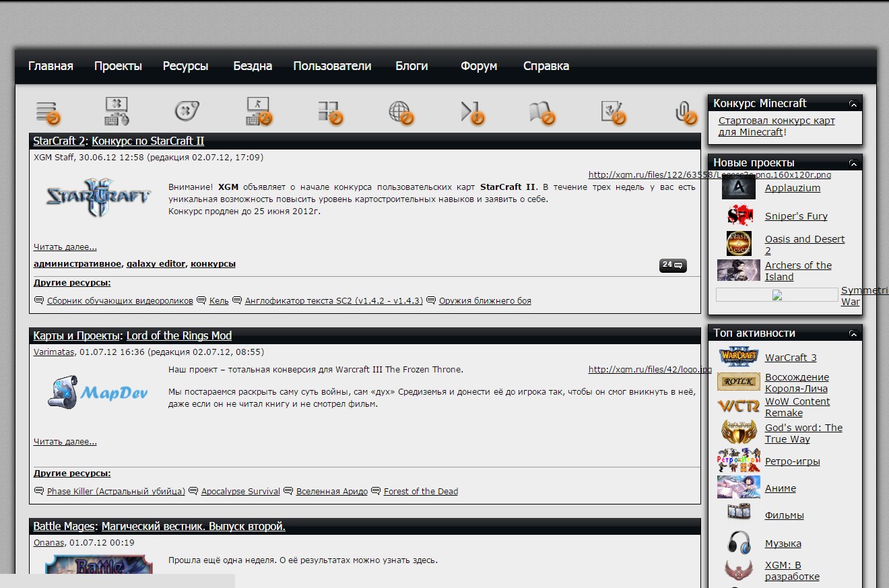Open the Battle Mages category link
This screenshot has width=889, height=588.
[x=64, y=527]
